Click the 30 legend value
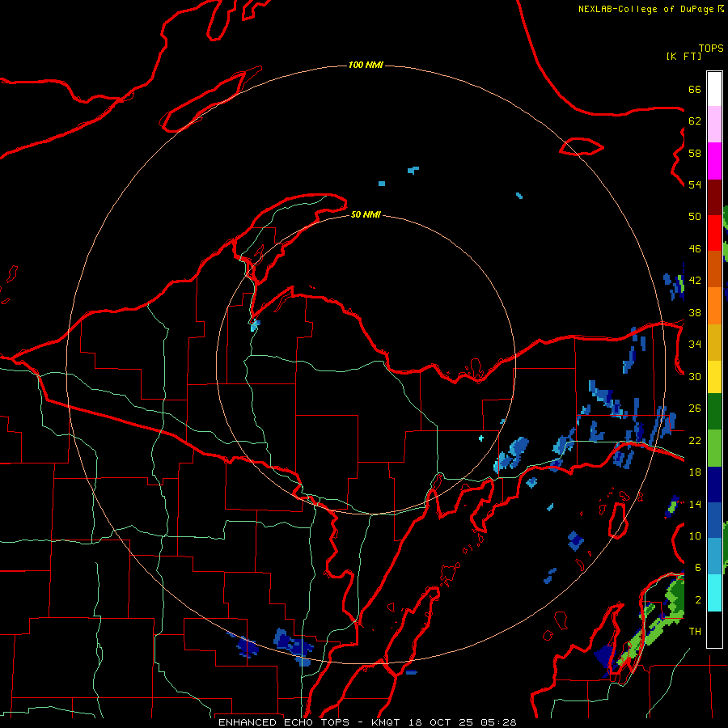728x728 pixels. 695,376
